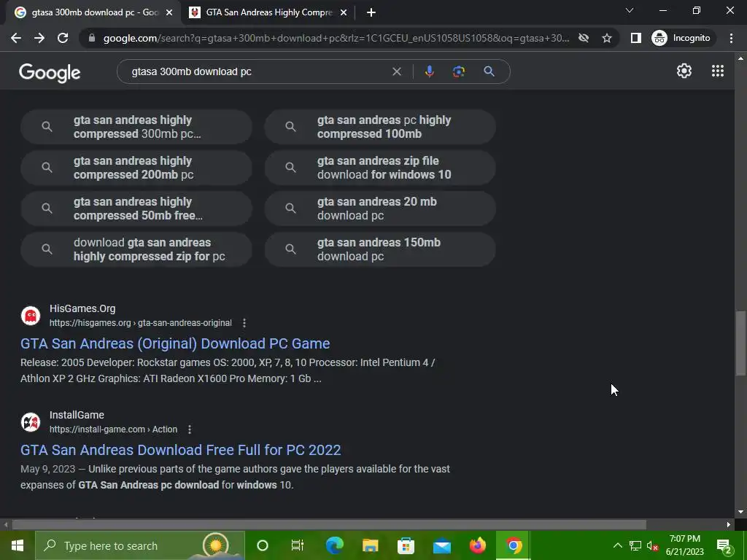The height and width of the screenshot is (560, 747).
Task: Click the horizontal scrollbar thumb
Action: tap(329, 525)
